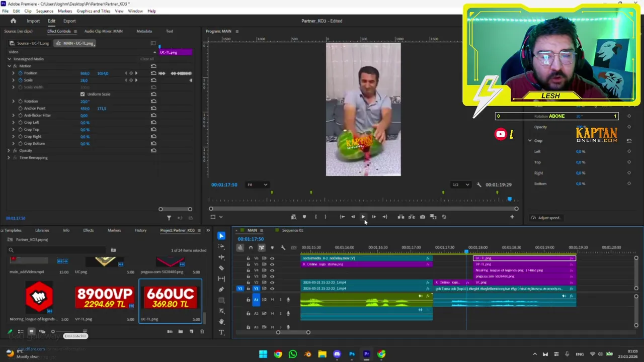Toggle the Position stopwatch animation icon
The height and width of the screenshot is (362, 644).
[x=20, y=73]
